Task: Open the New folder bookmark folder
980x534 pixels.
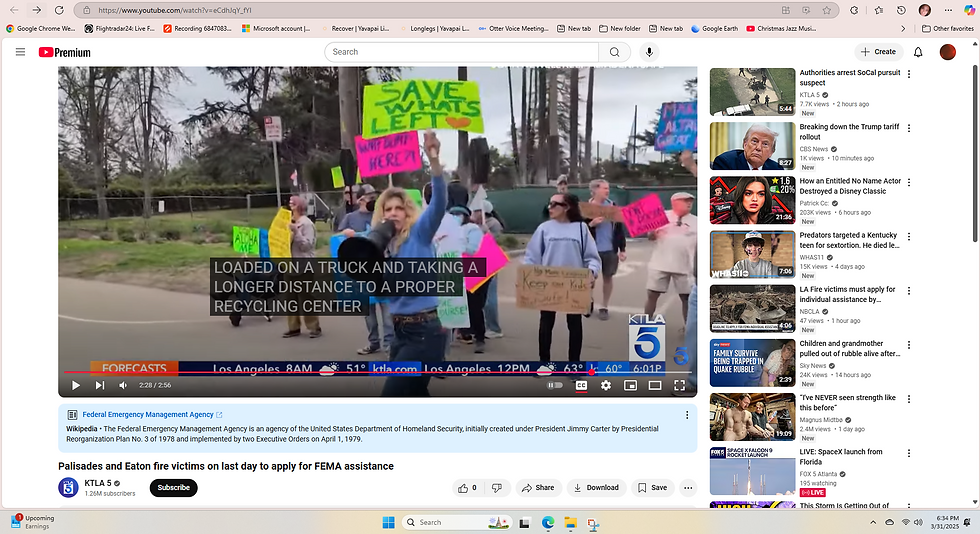Action: tap(619, 28)
